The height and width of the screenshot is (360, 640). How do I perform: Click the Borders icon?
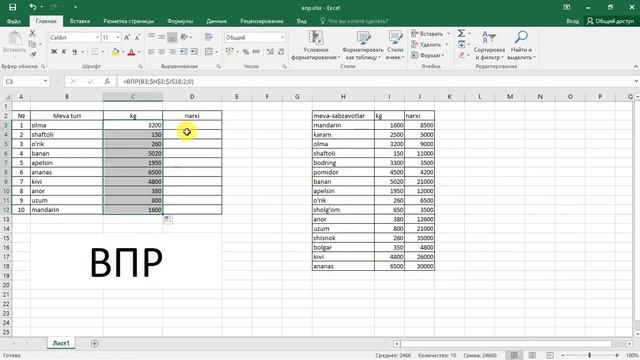[94, 52]
